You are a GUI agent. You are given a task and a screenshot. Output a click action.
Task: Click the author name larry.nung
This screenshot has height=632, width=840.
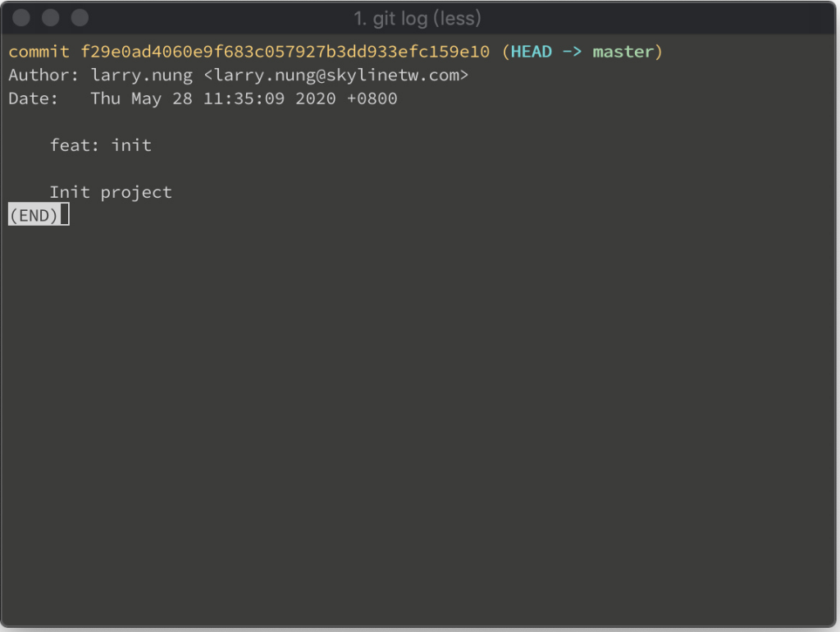pos(141,75)
